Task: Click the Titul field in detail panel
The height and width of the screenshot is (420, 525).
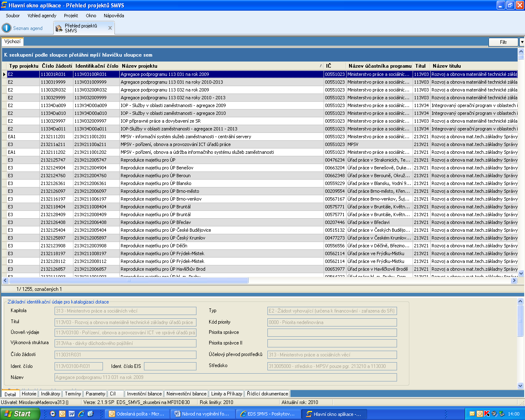Action: click(126, 322)
